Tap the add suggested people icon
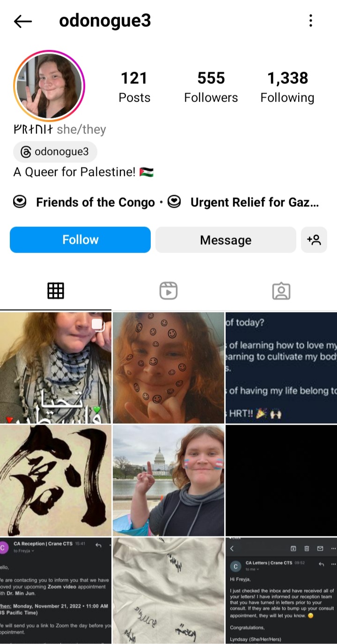The width and height of the screenshot is (337, 644). click(x=314, y=240)
